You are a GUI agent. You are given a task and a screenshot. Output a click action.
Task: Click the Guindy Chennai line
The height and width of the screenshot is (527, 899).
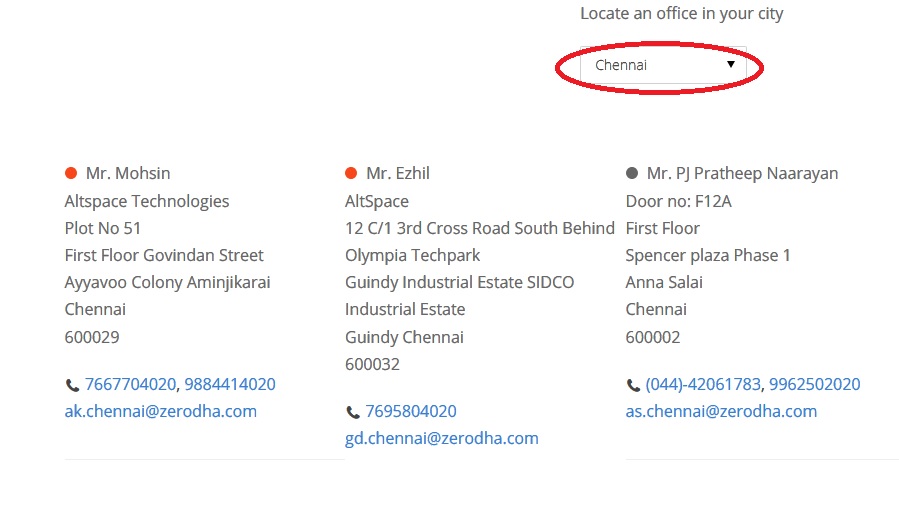point(404,337)
